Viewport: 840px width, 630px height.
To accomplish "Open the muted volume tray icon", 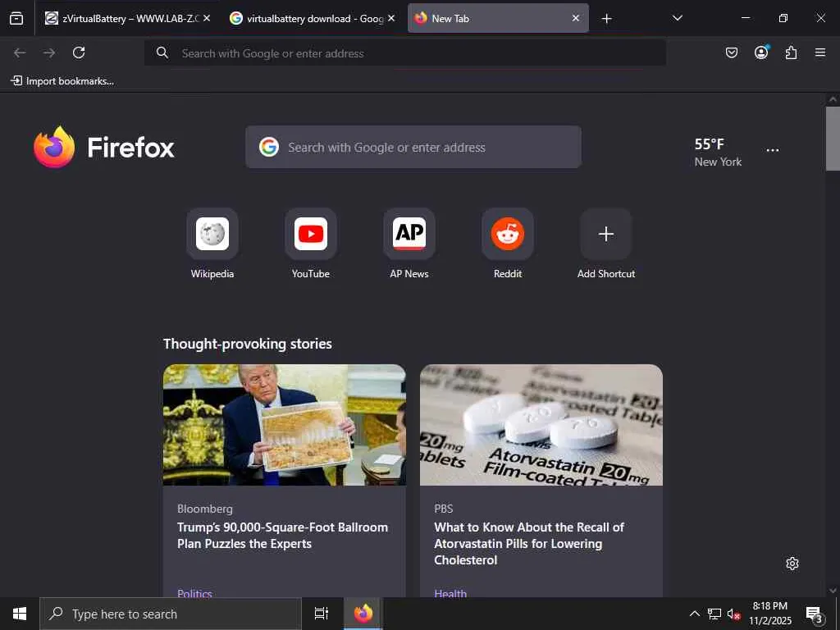I will tap(733, 614).
